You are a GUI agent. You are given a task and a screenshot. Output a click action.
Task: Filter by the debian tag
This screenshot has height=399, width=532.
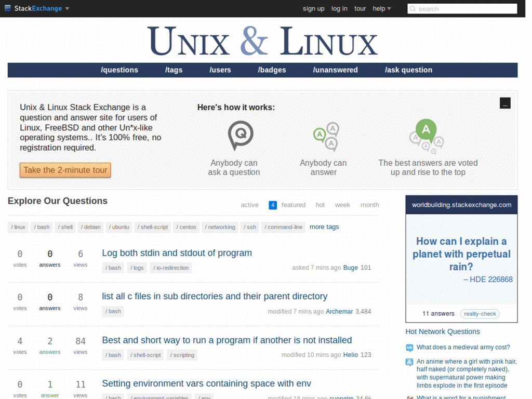[x=90, y=227]
